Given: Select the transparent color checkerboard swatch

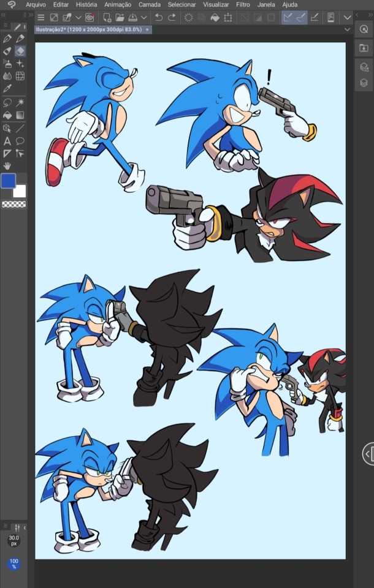Looking at the screenshot, I should tap(14, 204).
